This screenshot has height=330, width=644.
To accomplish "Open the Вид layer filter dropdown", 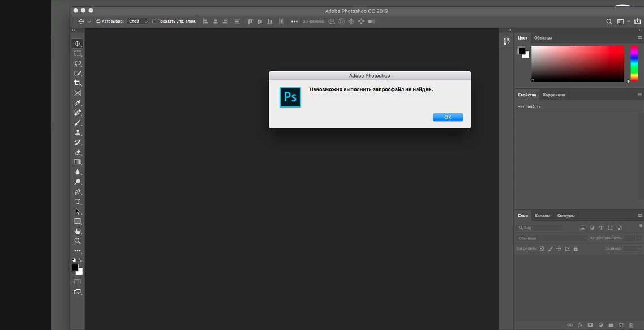I will [540, 228].
